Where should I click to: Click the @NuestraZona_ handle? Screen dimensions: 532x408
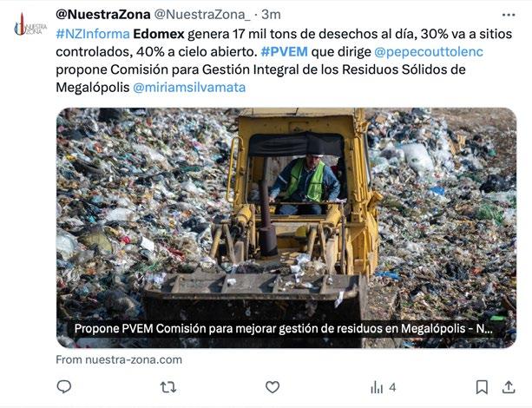click(x=202, y=15)
